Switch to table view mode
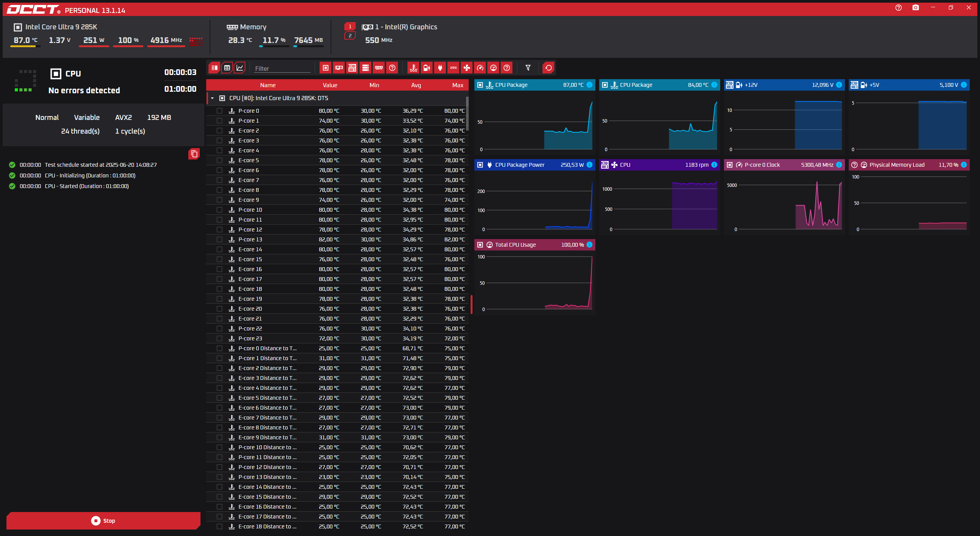Screen dimensions: 980x536 point(227,68)
